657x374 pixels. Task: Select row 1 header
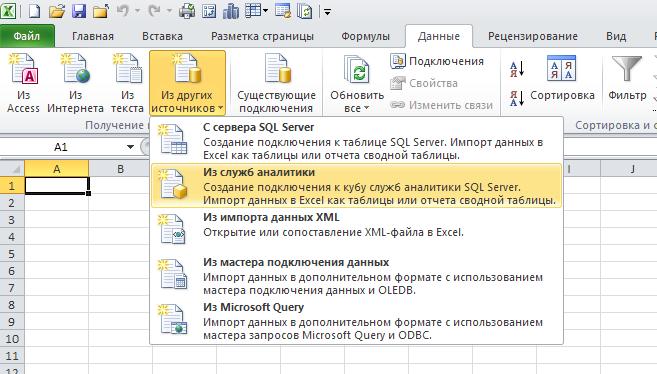point(12,186)
